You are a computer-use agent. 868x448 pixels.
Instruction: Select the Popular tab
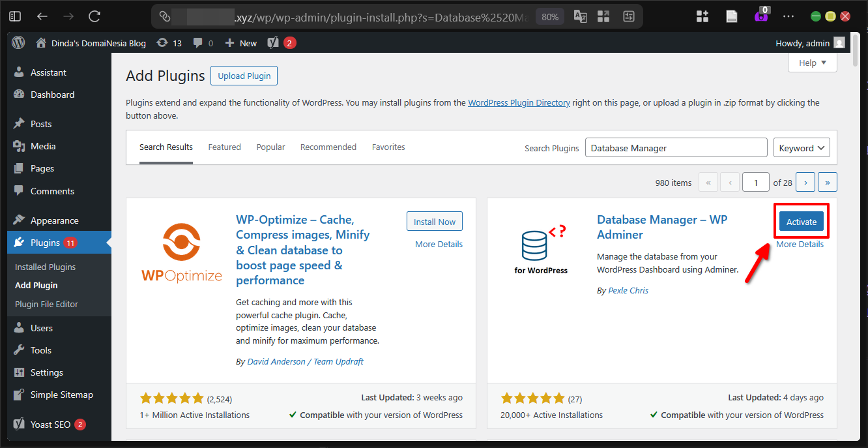(270, 147)
